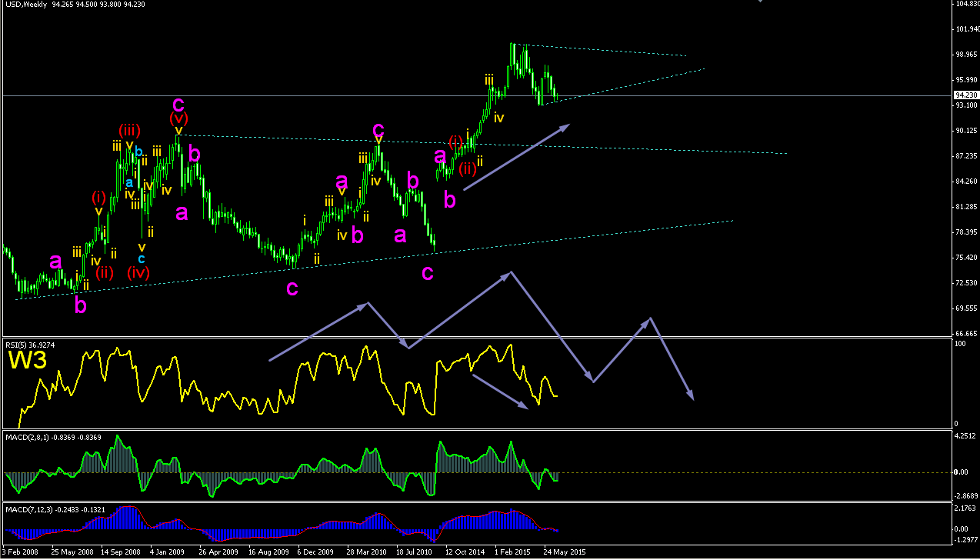
Task: Click the 90.125 price axis value
Action: pos(965,131)
